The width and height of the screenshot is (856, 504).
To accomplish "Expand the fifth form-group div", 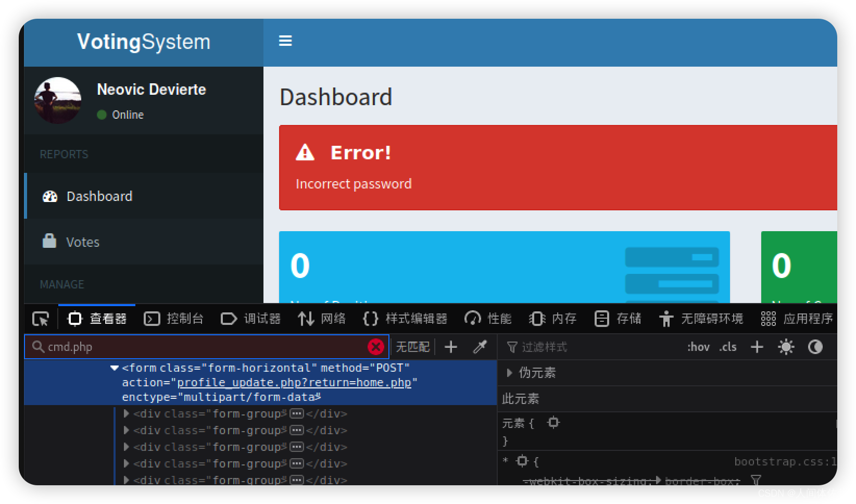I will click(x=126, y=480).
